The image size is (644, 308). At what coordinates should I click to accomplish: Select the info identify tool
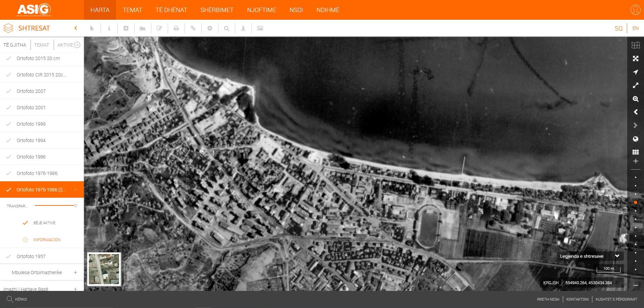[x=109, y=28]
